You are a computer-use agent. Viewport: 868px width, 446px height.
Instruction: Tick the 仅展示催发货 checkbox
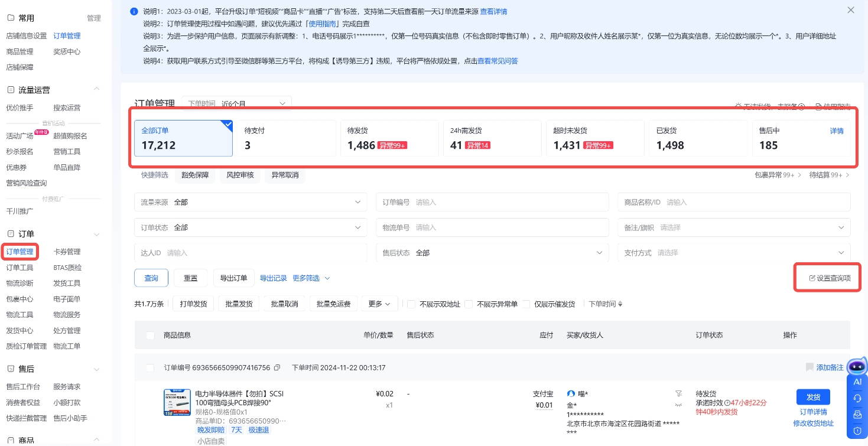[x=526, y=304]
